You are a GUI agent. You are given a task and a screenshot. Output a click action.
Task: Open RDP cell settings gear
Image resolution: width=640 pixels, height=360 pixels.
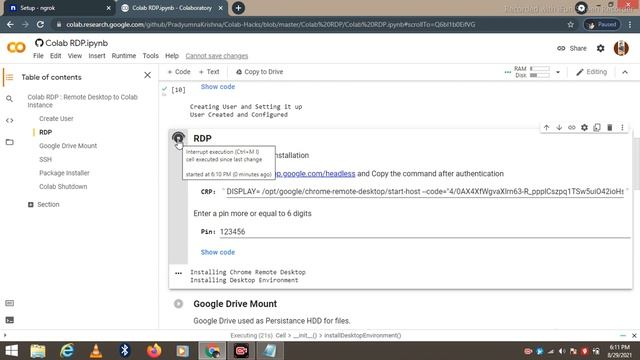(584, 127)
